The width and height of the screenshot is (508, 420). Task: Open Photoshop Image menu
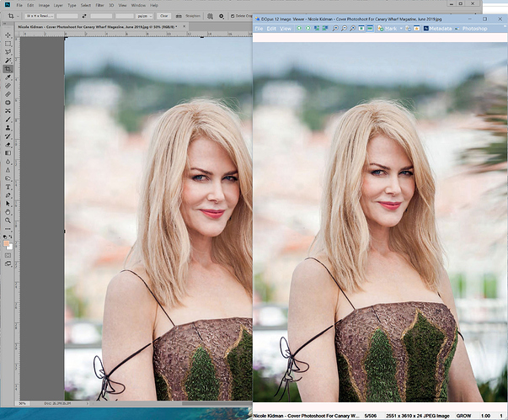[44, 5]
